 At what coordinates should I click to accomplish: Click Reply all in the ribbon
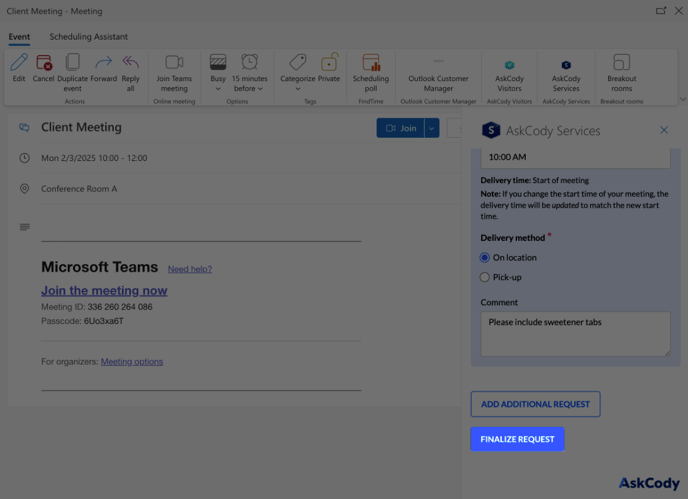click(130, 62)
